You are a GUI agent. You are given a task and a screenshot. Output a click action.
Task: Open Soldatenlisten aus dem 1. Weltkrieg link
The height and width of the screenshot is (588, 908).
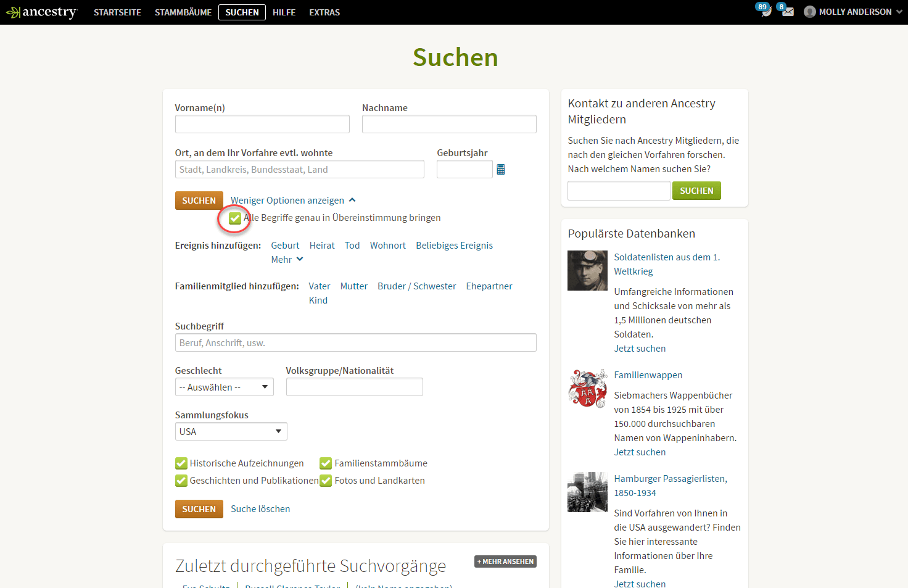point(667,264)
